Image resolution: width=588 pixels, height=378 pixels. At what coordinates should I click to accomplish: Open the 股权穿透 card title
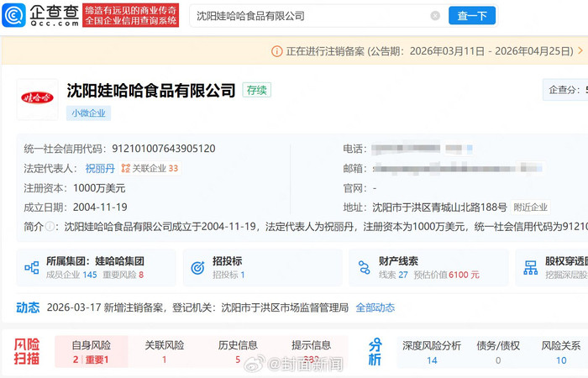point(566,261)
